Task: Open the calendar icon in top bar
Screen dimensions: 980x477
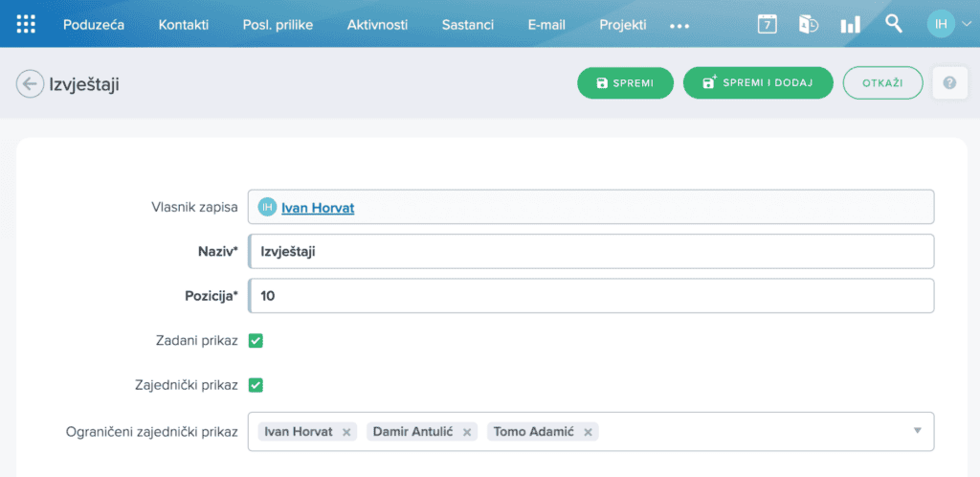Action: point(768,24)
